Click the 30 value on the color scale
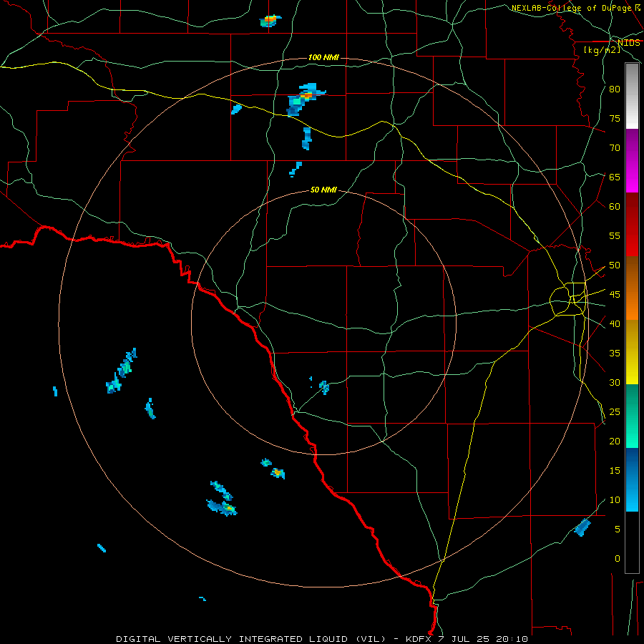This screenshot has width=644, height=644. (615, 383)
